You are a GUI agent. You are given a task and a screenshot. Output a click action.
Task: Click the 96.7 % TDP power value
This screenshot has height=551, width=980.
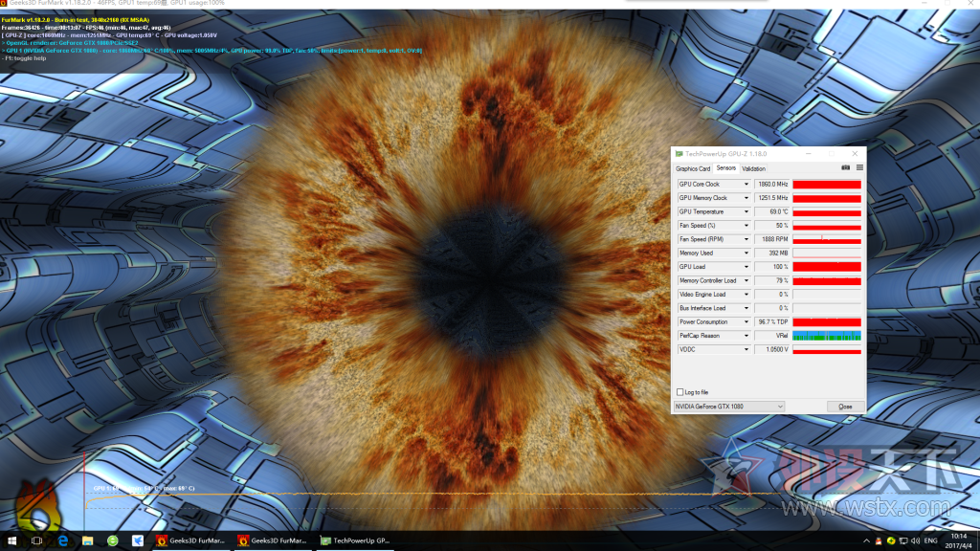[772, 321]
